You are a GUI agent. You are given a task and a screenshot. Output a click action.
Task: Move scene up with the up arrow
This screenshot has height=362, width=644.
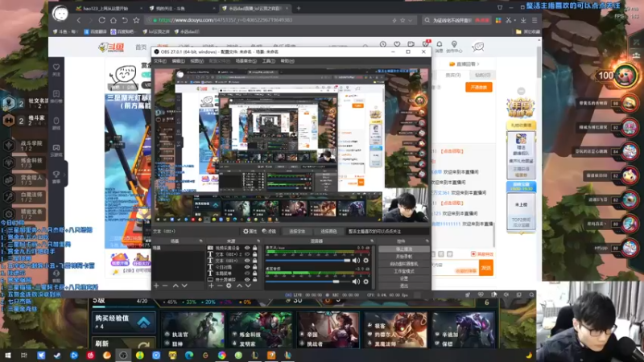pos(175,286)
